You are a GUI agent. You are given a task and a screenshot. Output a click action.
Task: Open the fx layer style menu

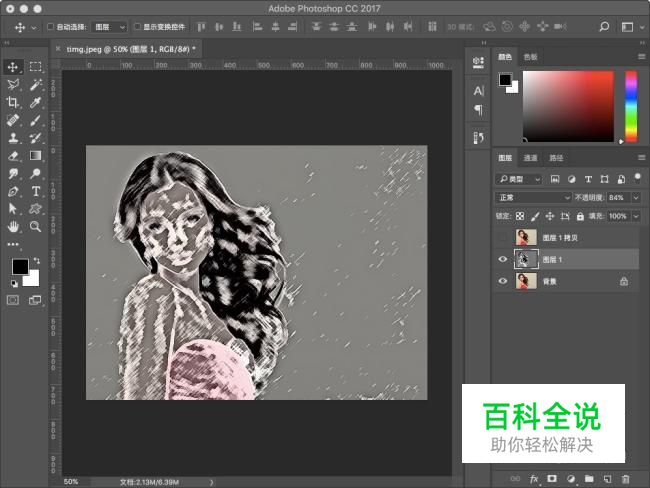[534, 479]
